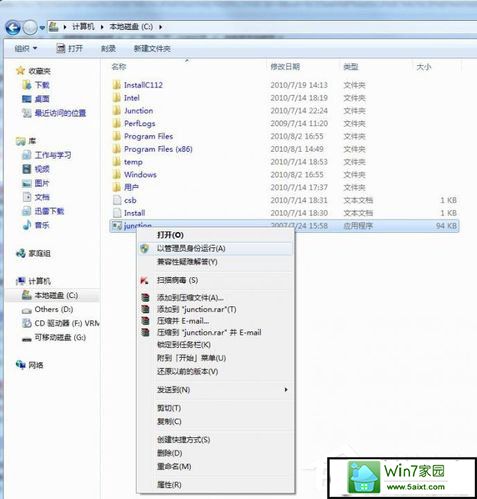Screen dimensions: 477x499
Task: Expand the arrow after 本地磁盘 (C:) in address bar
Action: [160, 27]
